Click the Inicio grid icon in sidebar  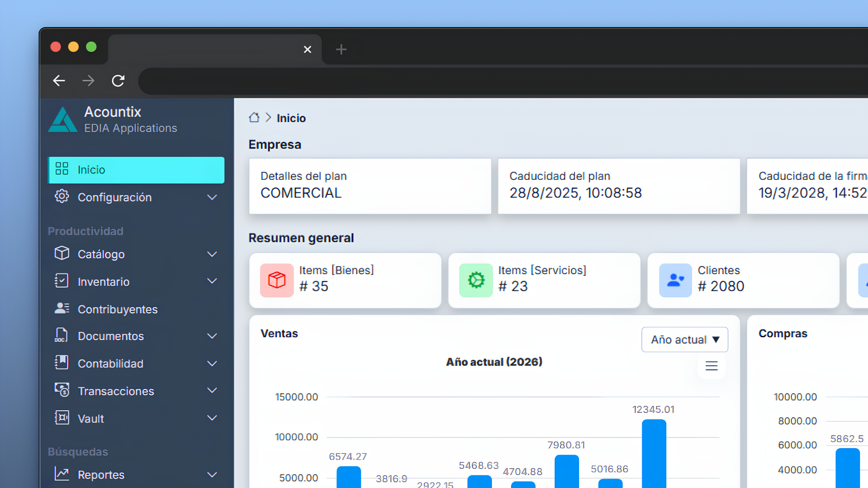62,169
